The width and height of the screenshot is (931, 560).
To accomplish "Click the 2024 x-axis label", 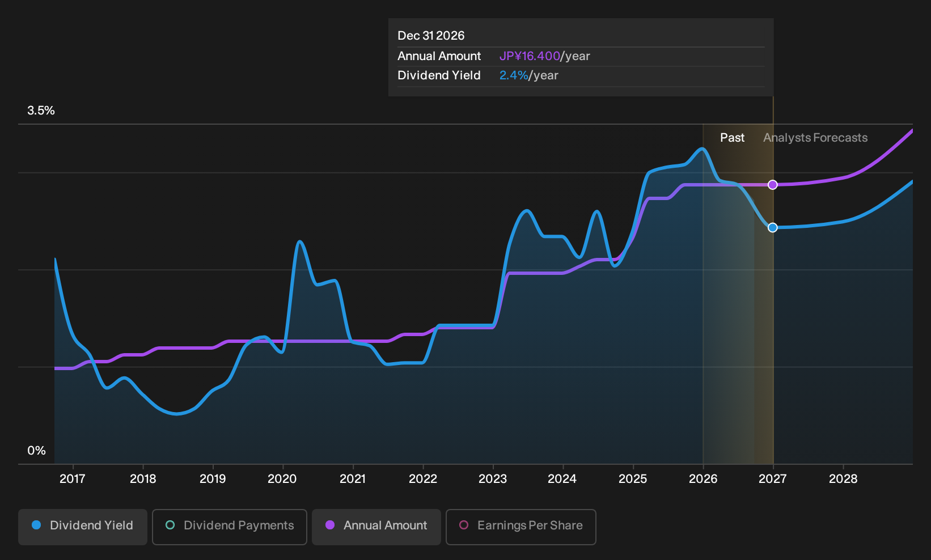I will click(562, 479).
